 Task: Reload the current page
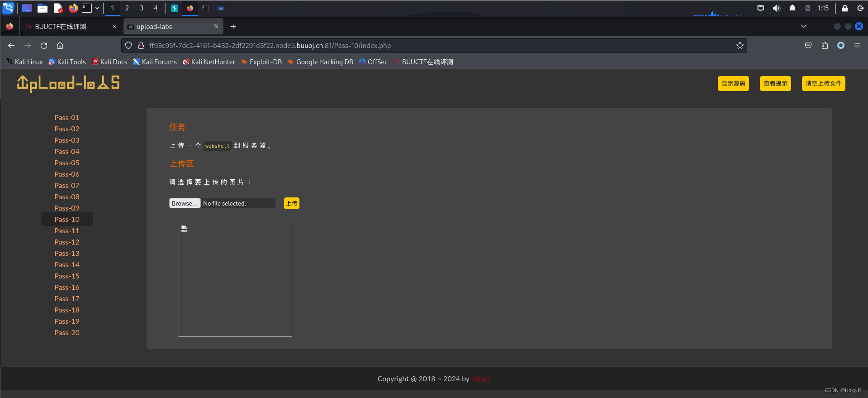pyautogui.click(x=44, y=45)
